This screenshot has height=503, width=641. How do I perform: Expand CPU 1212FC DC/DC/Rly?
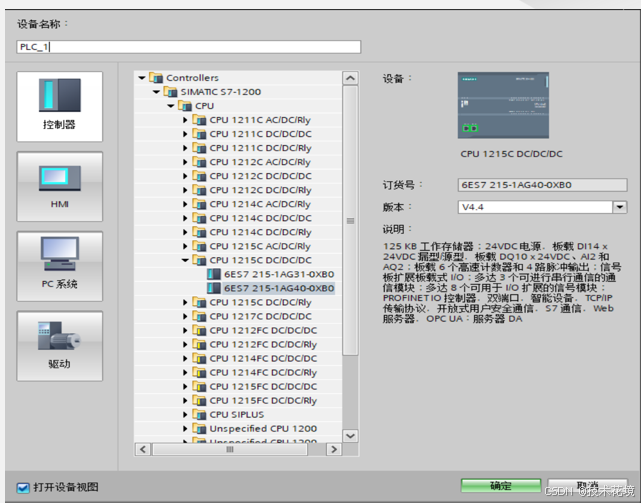pos(185,344)
